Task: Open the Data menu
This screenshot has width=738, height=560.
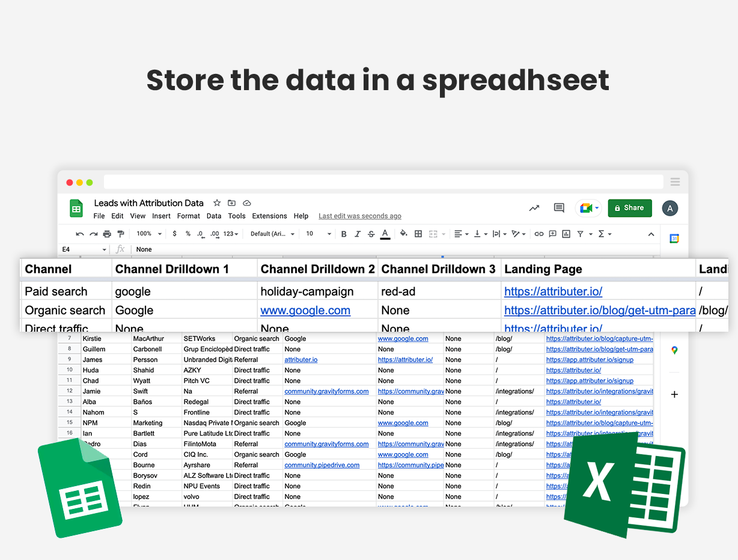Action: [214, 216]
